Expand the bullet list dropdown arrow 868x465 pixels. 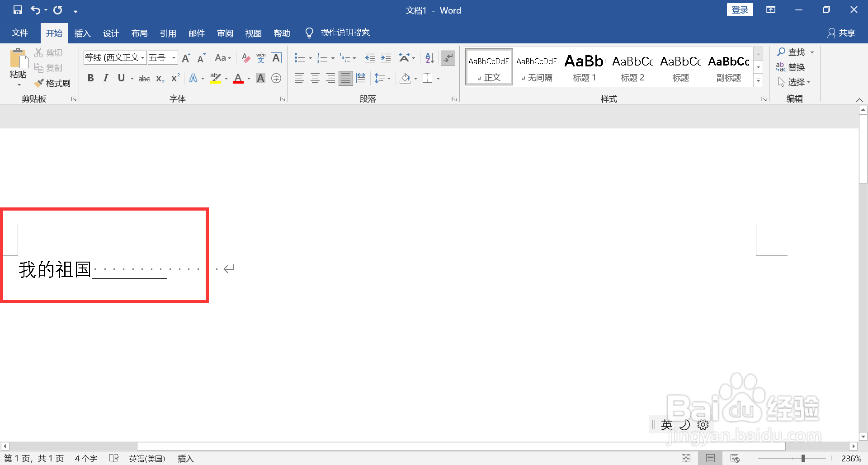click(x=310, y=58)
